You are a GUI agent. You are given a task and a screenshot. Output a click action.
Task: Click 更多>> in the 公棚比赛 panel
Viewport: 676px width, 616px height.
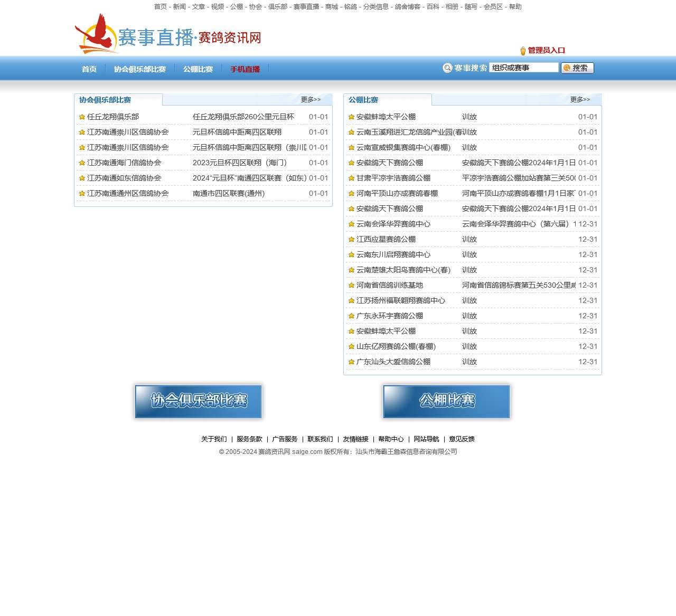pos(580,99)
